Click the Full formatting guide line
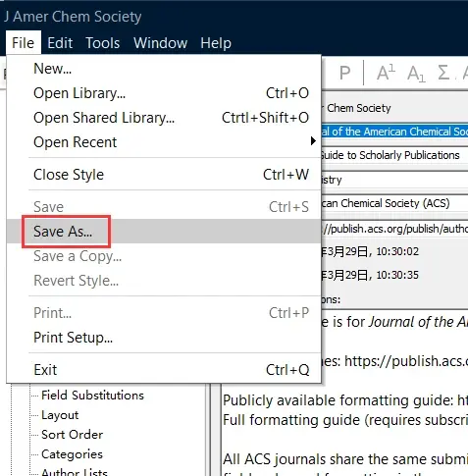468x476 pixels. pyautogui.click(x=345, y=420)
